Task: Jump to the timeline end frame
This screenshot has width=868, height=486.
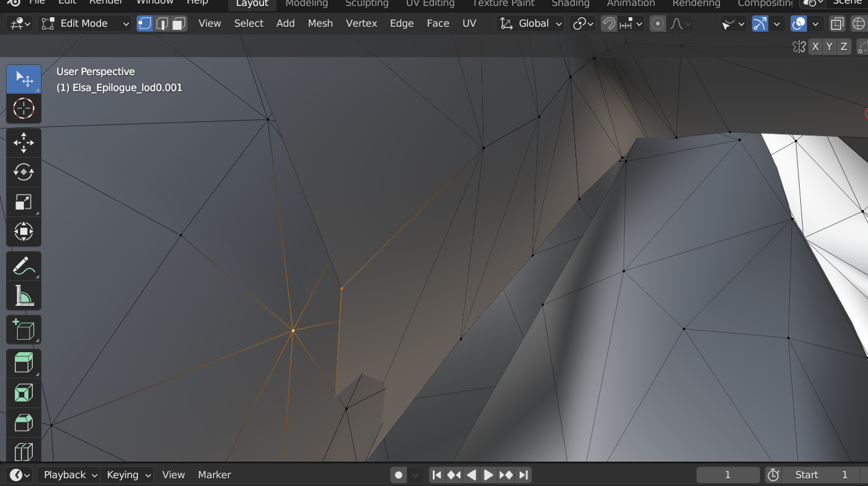Action: coord(523,475)
